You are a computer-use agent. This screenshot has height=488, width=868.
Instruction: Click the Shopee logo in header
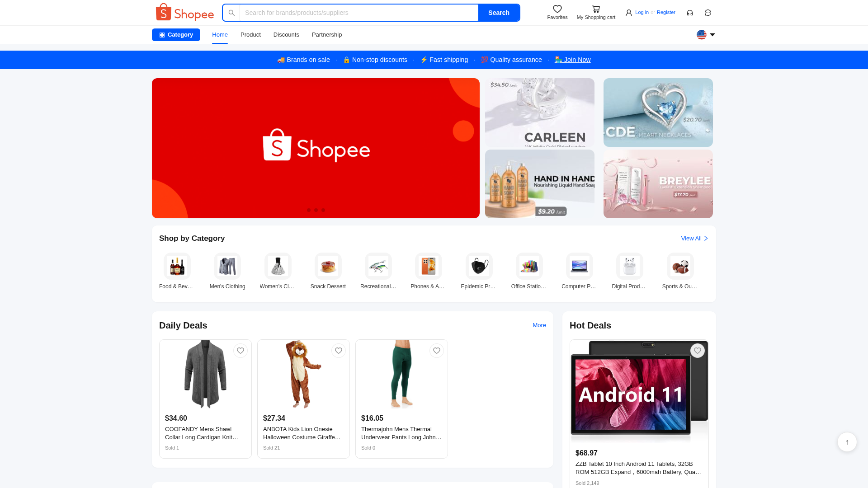184,12
